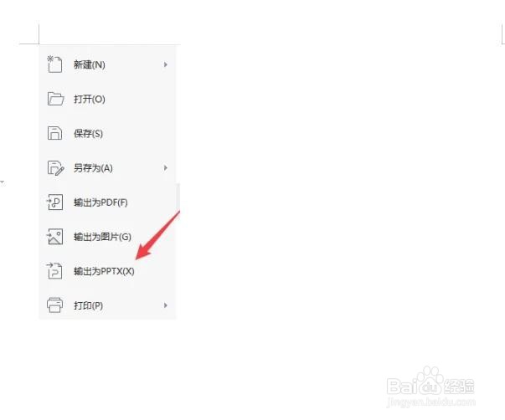Image resolution: width=505 pixels, height=420 pixels.
Task: Click the Save floppy disk icon
Action: point(54,133)
